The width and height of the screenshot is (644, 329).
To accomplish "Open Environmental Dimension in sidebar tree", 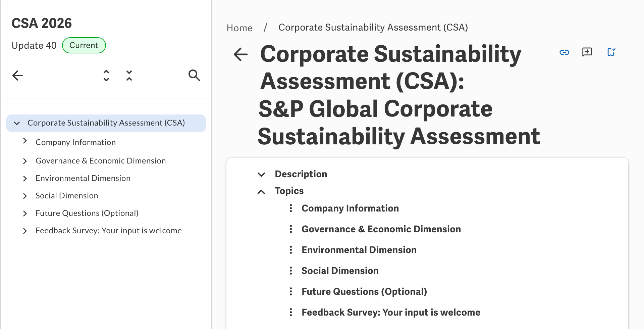I will [x=83, y=178].
